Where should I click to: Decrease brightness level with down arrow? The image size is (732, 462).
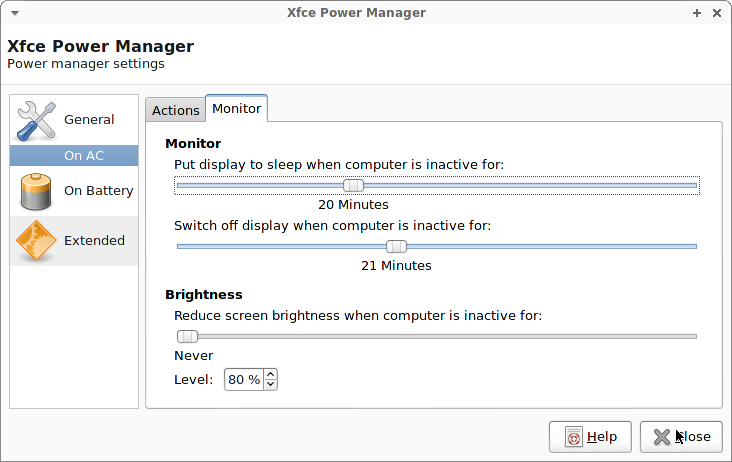coord(270,385)
